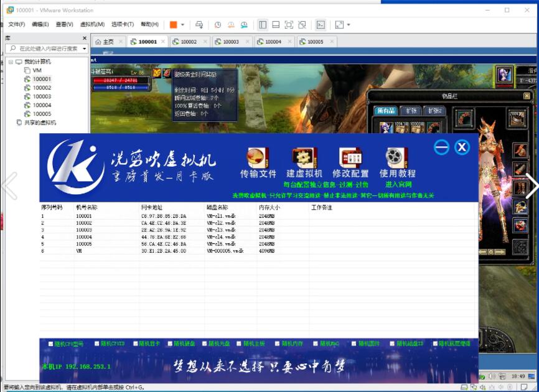
Task: Click the red book buff icon in game
Action: click(167, 73)
